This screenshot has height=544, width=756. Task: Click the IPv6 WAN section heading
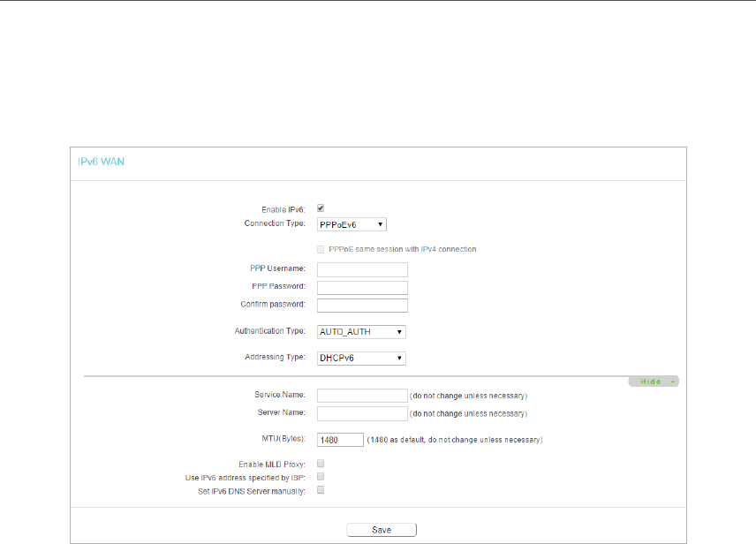(102, 162)
